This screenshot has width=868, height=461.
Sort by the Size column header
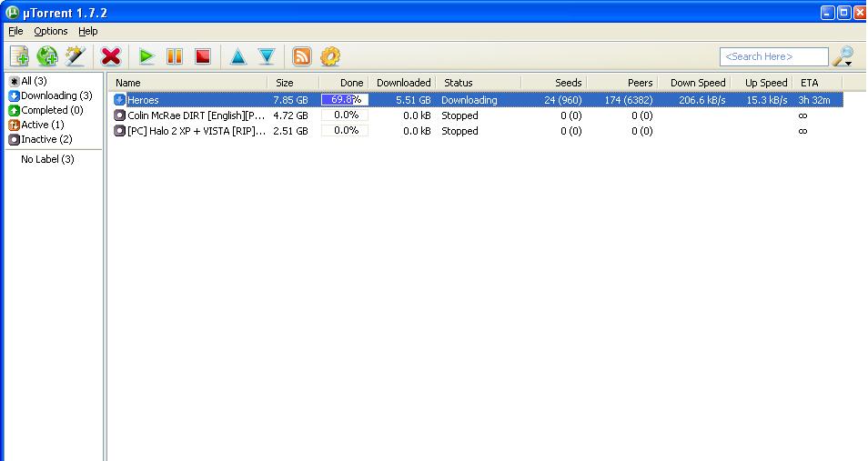(x=293, y=83)
